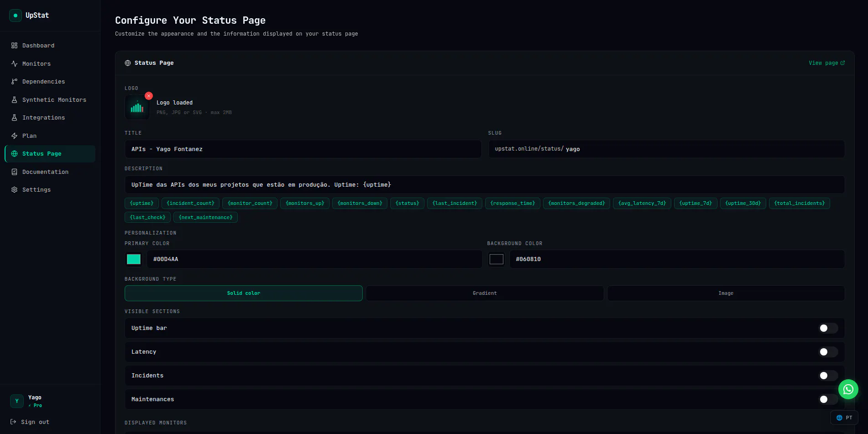This screenshot has height=434, width=868.
Task: Click the Status Page globe icon in sidebar
Action: click(14, 154)
